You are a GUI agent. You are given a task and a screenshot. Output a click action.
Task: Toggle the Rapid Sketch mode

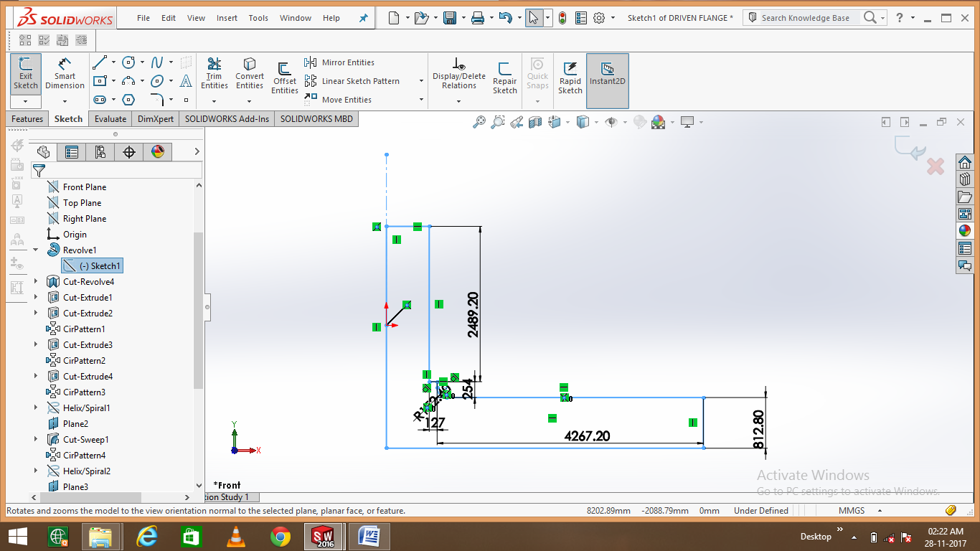pos(570,75)
